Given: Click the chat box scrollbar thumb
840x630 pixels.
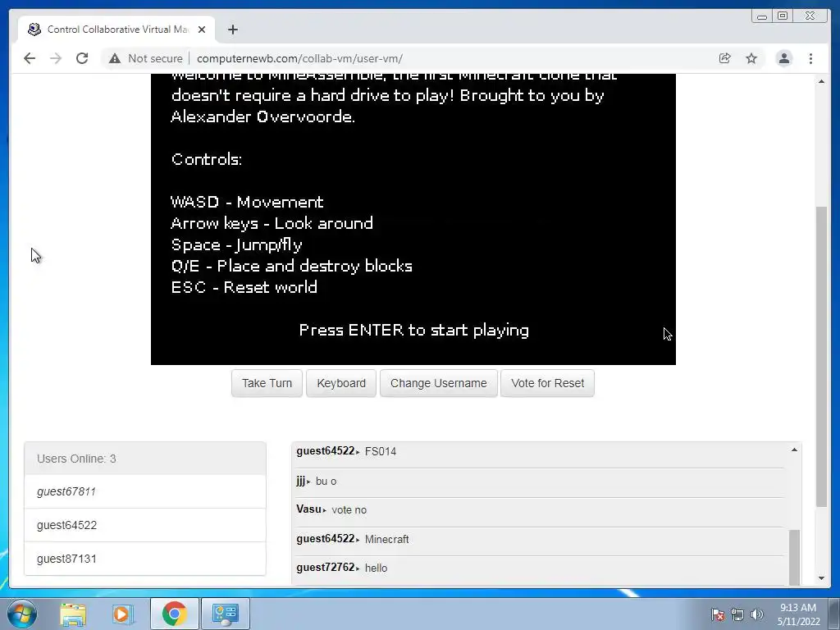Looking at the screenshot, I should tap(794, 557).
